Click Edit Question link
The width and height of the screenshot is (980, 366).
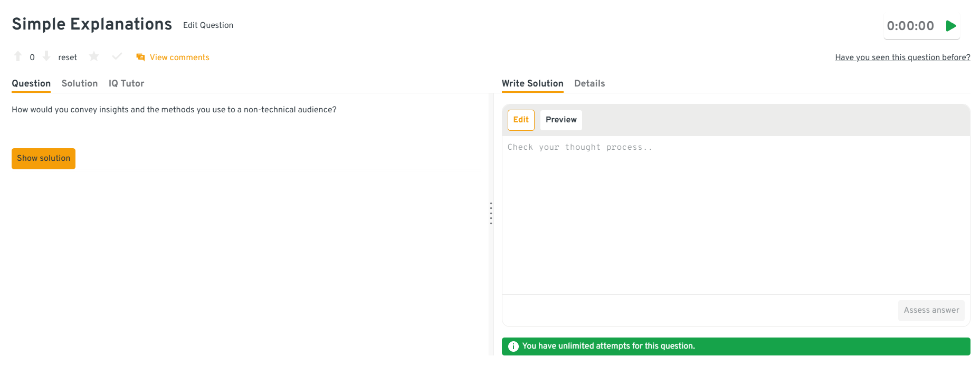(208, 25)
